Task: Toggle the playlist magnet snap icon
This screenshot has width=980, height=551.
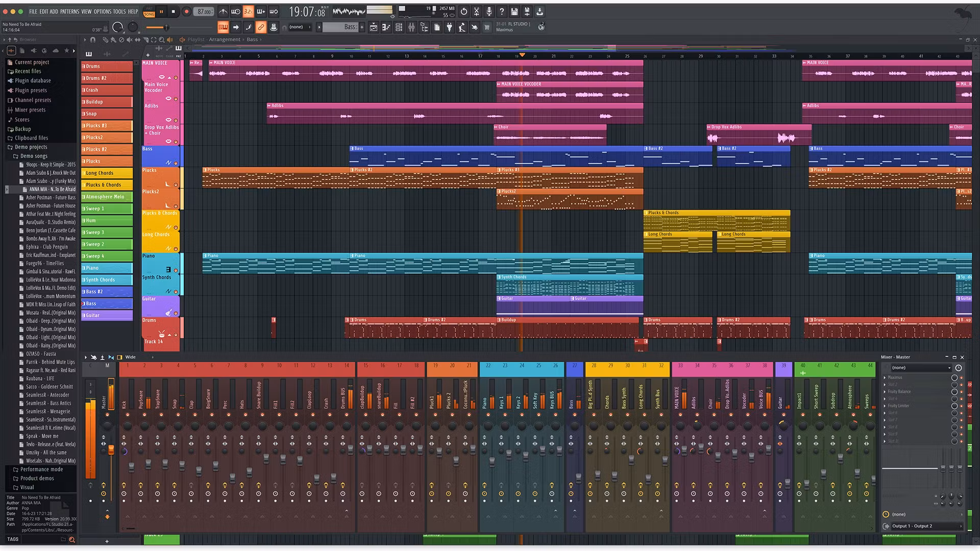Action: [93, 39]
